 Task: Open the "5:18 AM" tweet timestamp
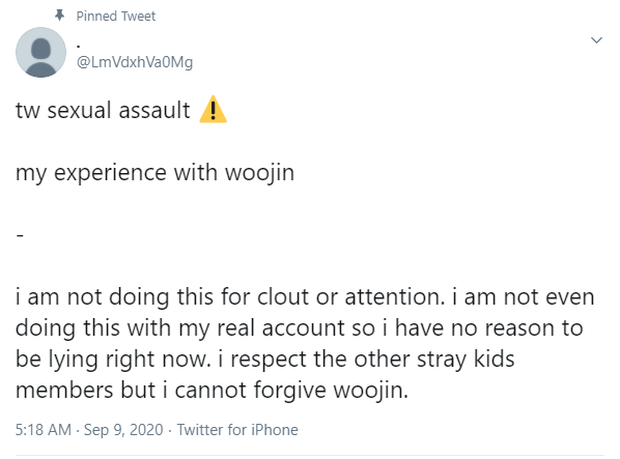coord(43,430)
